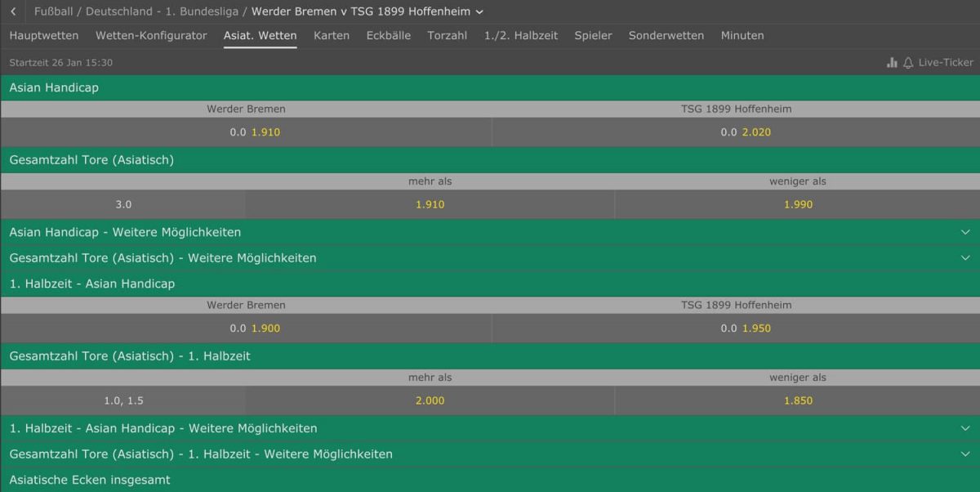The image size is (980, 492).
Task: Open the Wetten-Konfigurator tab
Action: pyautogui.click(x=151, y=36)
